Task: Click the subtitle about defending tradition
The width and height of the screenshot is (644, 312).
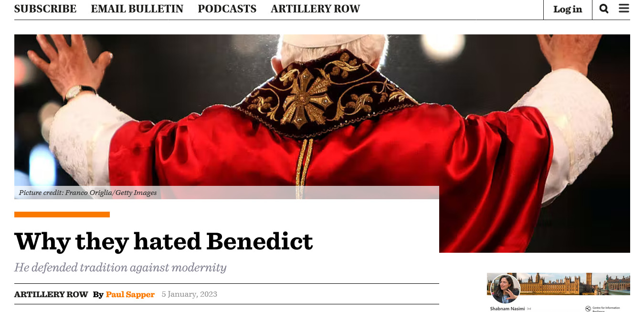Action: click(120, 267)
